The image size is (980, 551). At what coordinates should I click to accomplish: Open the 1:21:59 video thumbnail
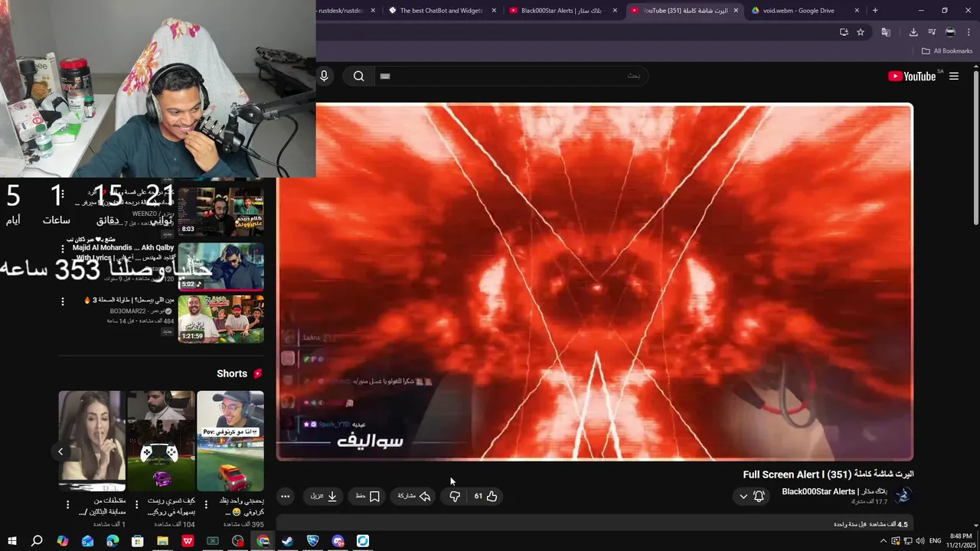220,318
